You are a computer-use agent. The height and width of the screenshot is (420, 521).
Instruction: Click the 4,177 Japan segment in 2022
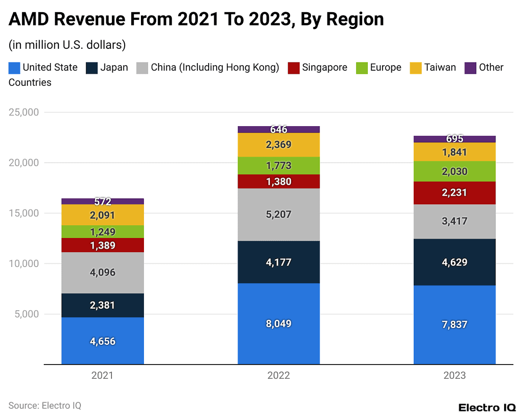tap(279, 262)
